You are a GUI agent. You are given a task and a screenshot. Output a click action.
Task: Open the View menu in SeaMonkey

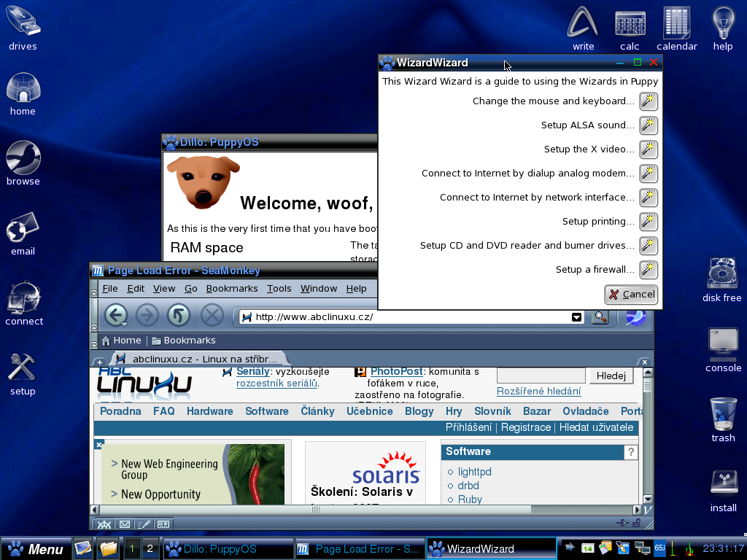click(x=164, y=289)
